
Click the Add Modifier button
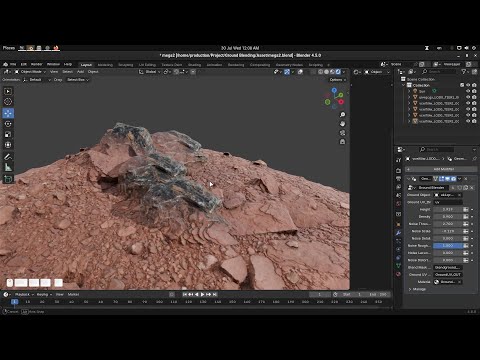coord(441,169)
